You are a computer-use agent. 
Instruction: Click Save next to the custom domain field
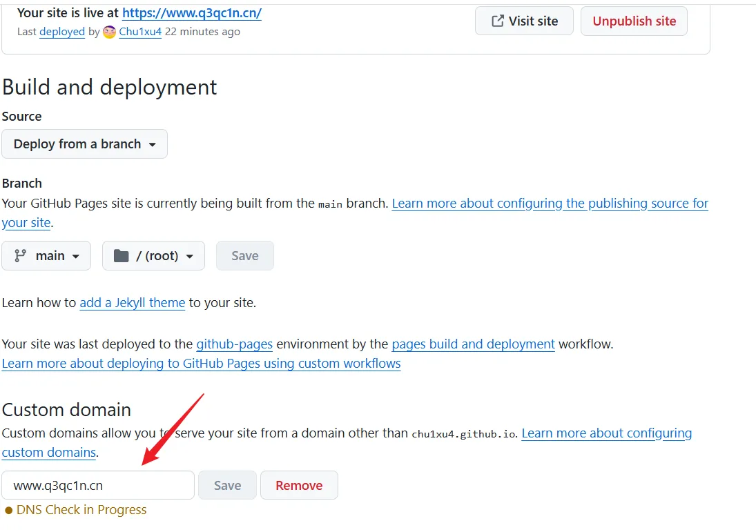coord(227,486)
